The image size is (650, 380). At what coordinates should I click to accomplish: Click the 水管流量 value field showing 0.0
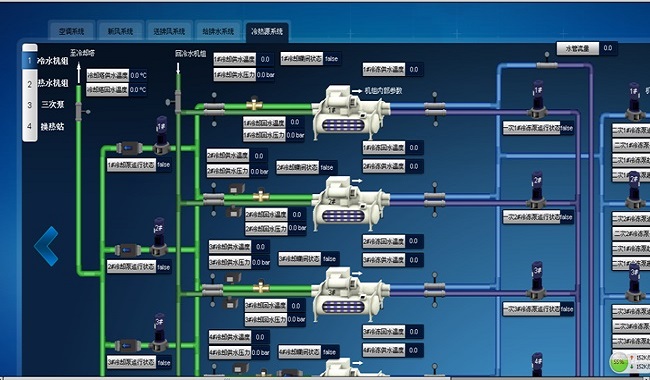click(x=608, y=48)
